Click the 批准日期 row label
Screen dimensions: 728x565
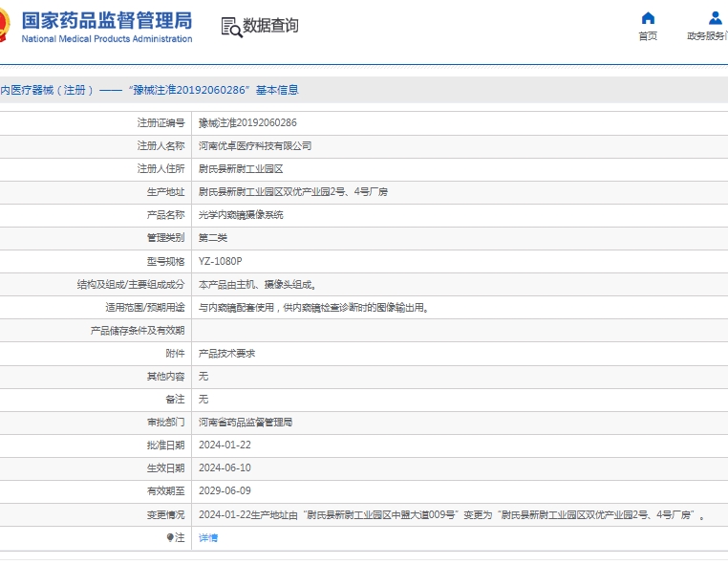pos(165,445)
